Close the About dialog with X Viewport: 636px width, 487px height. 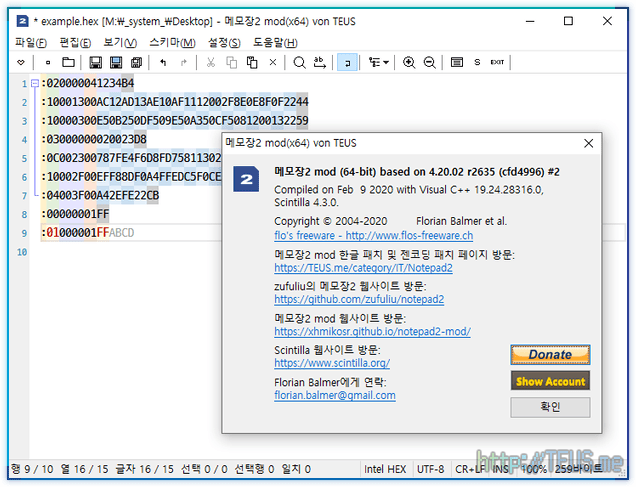coord(589,143)
